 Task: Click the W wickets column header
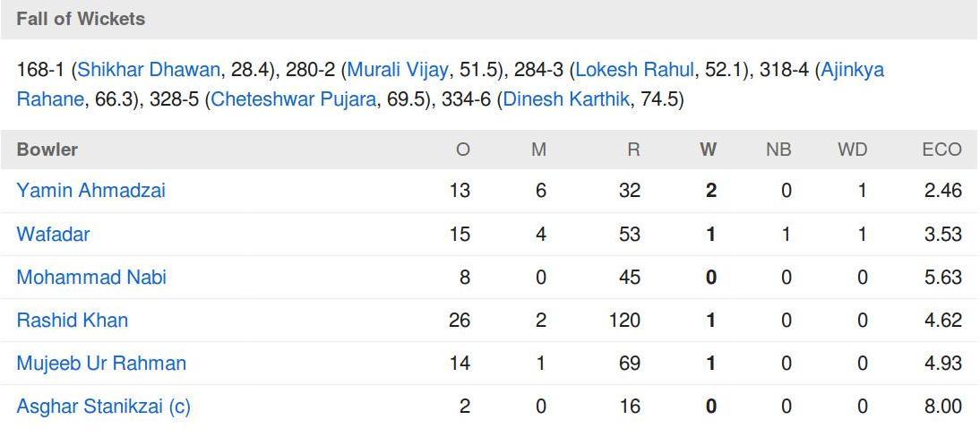click(x=708, y=150)
